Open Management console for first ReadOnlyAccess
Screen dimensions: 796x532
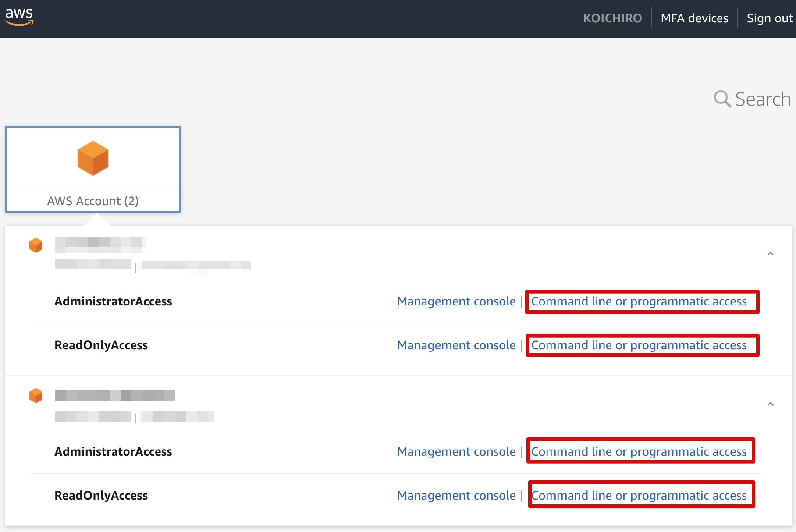pos(456,345)
